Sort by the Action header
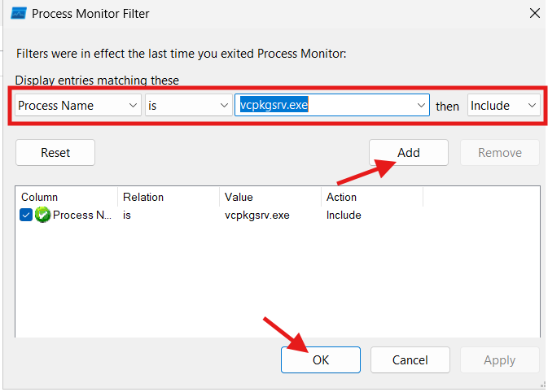This screenshot has height=392, width=548. (372, 197)
